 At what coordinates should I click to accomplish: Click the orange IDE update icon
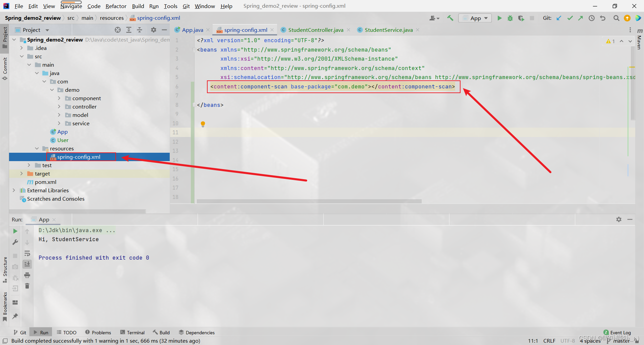coord(627,18)
